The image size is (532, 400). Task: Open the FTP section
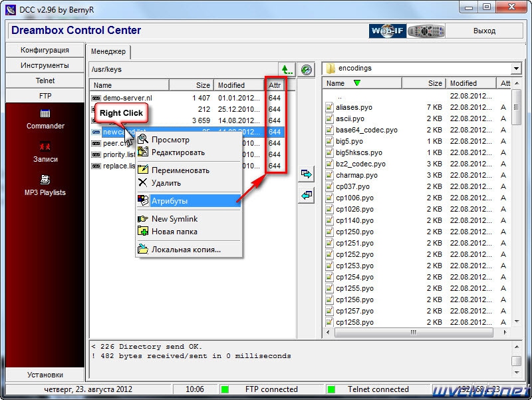pyautogui.click(x=45, y=96)
